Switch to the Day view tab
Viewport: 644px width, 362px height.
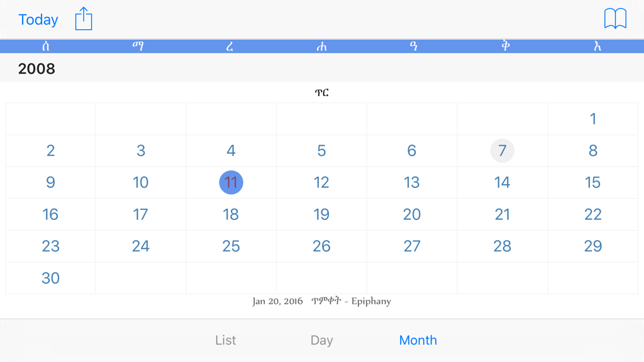(321, 340)
